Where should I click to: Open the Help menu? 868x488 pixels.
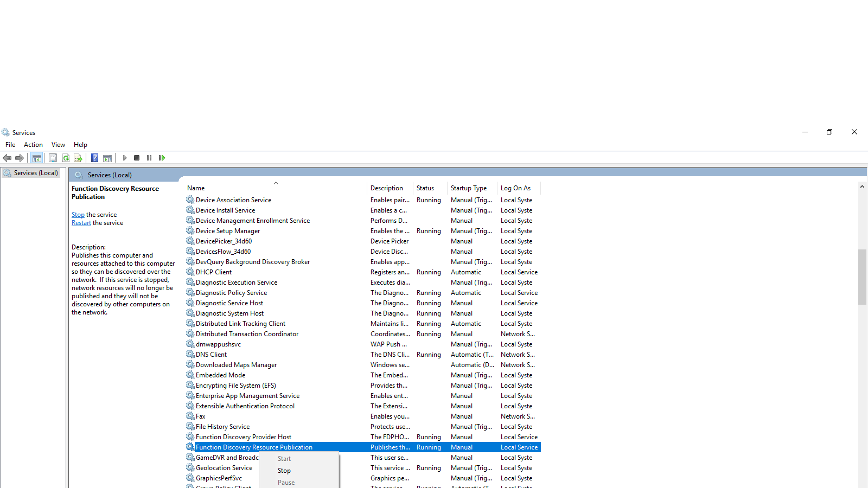[80, 145]
